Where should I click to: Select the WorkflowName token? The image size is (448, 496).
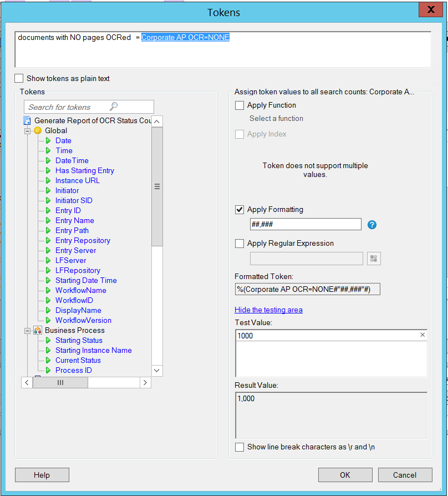click(x=80, y=291)
